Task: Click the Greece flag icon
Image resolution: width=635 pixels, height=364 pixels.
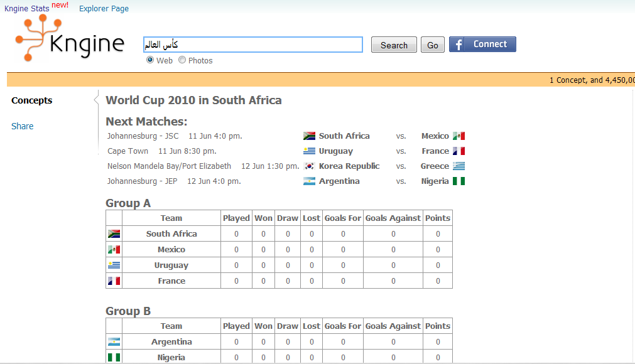Action: (459, 166)
